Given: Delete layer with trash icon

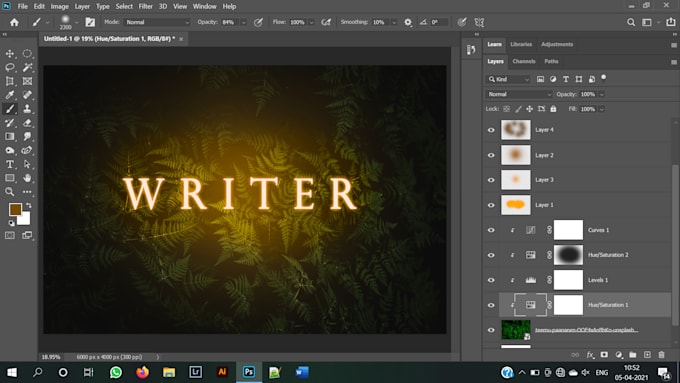Looking at the screenshot, I should coord(661,355).
